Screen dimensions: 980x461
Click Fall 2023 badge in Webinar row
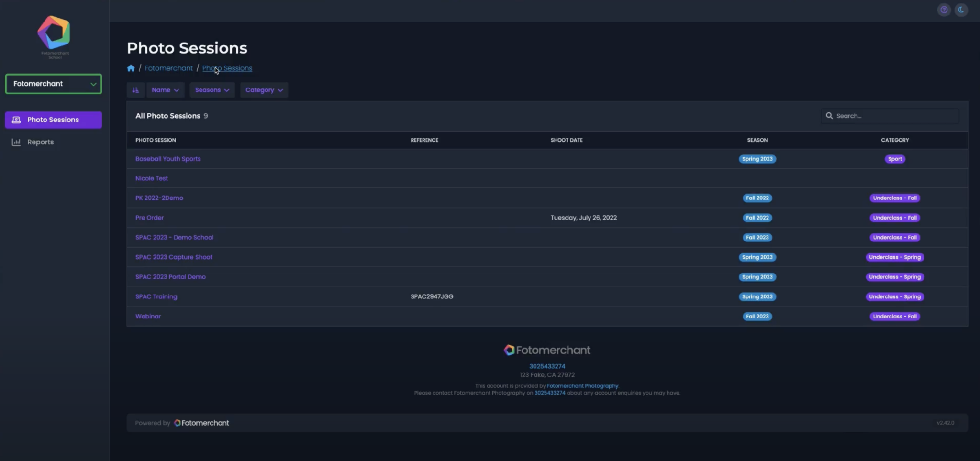(757, 316)
